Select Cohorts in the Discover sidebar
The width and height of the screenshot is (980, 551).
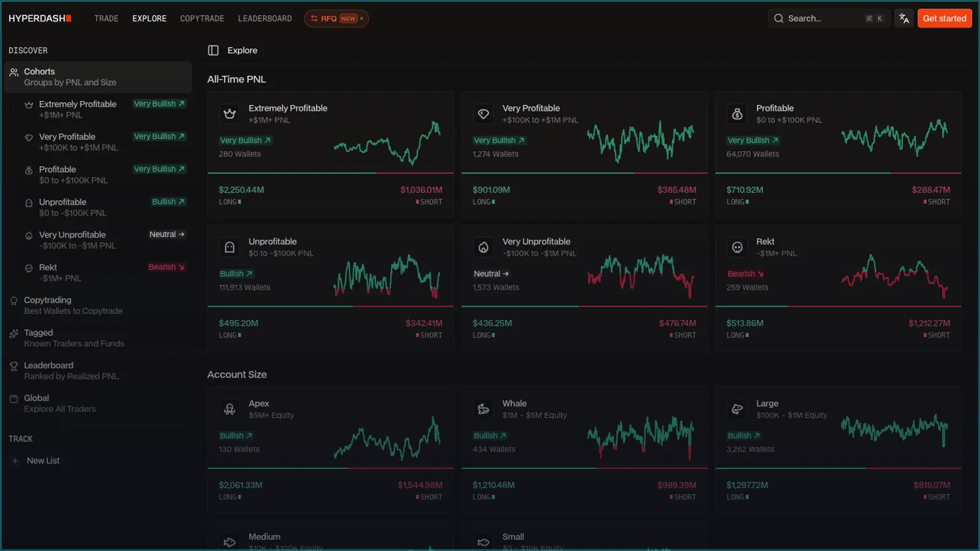coord(98,77)
